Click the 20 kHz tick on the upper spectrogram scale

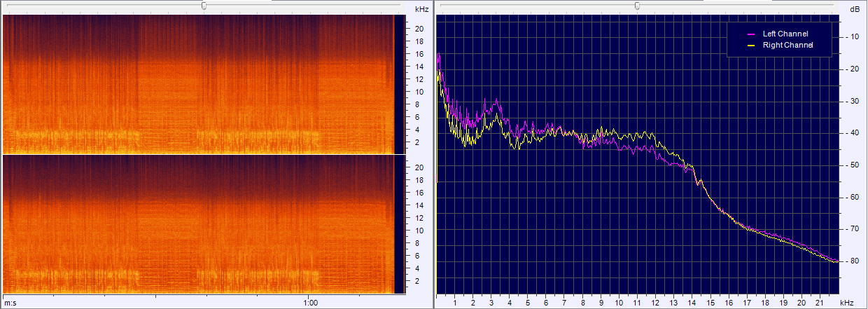pyautogui.click(x=419, y=29)
